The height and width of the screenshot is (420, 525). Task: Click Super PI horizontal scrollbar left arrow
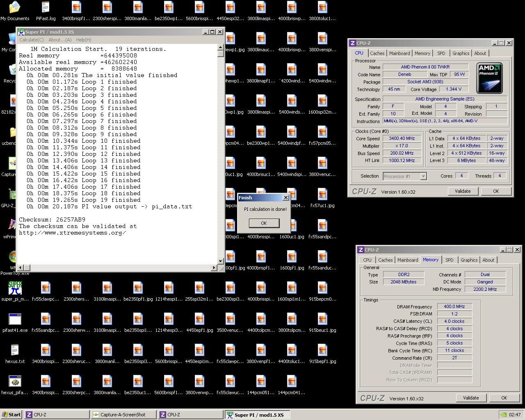[21, 268]
